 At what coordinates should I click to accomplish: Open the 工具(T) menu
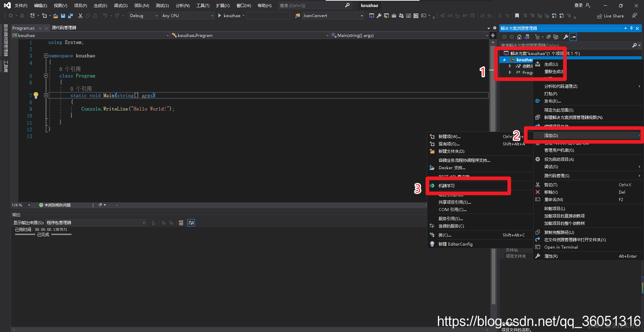coord(203,5)
